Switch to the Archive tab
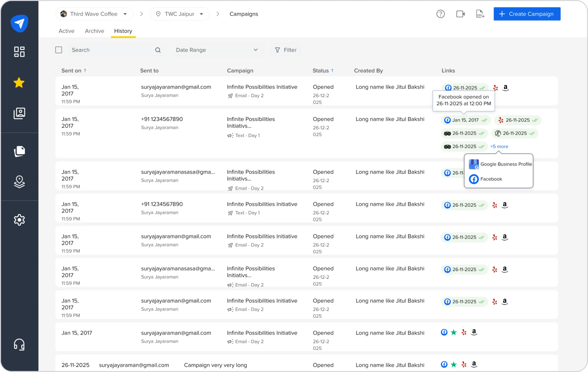The width and height of the screenshot is (588, 372). [94, 31]
